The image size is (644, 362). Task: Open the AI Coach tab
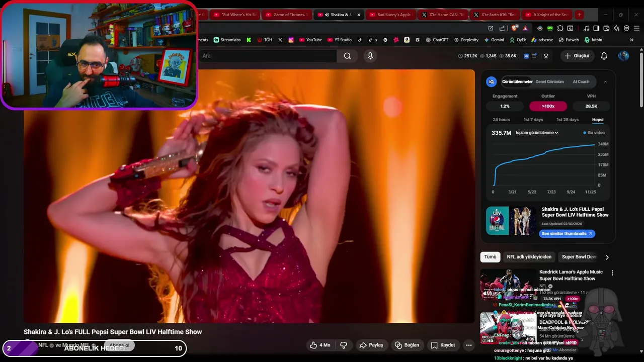pyautogui.click(x=581, y=81)
